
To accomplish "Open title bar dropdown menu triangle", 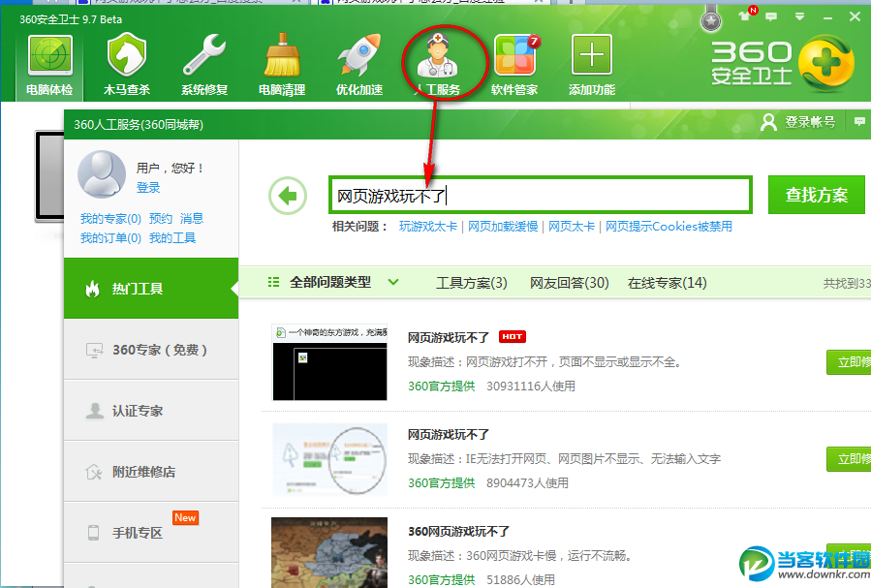I will (x=799, y=16).
